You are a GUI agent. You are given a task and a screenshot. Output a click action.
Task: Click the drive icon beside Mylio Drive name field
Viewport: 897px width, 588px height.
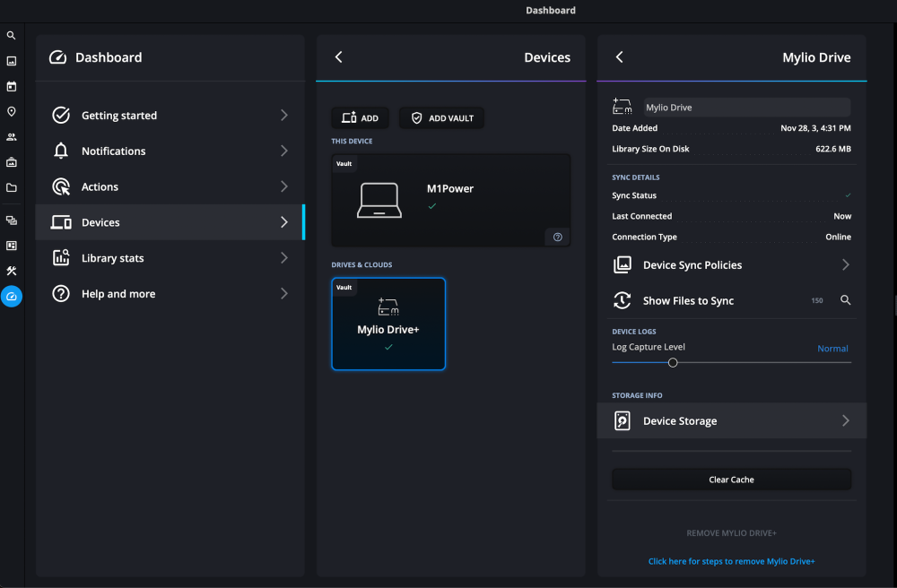point(622,107)
